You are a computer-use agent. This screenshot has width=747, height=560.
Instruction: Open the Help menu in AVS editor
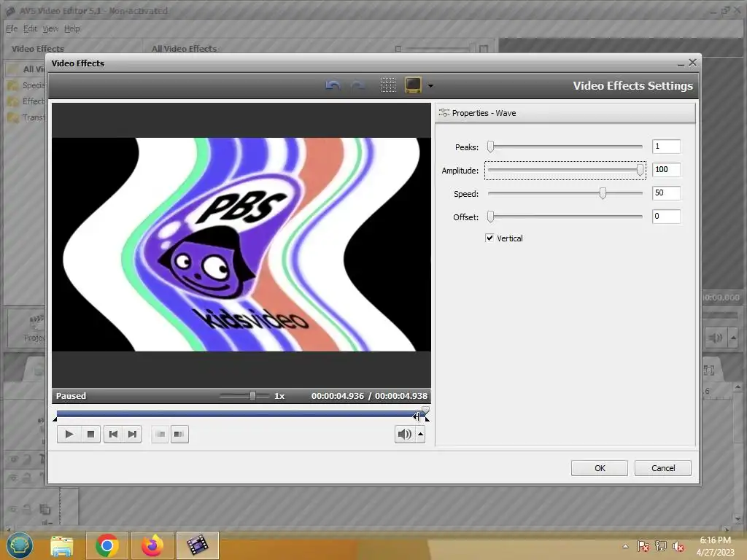(72, 28)
